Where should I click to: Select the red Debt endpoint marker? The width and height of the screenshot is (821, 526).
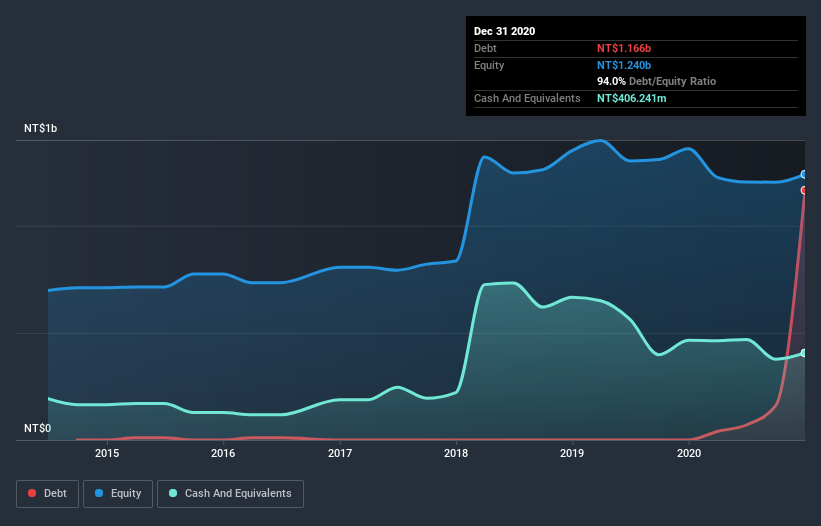coord(804,190)
